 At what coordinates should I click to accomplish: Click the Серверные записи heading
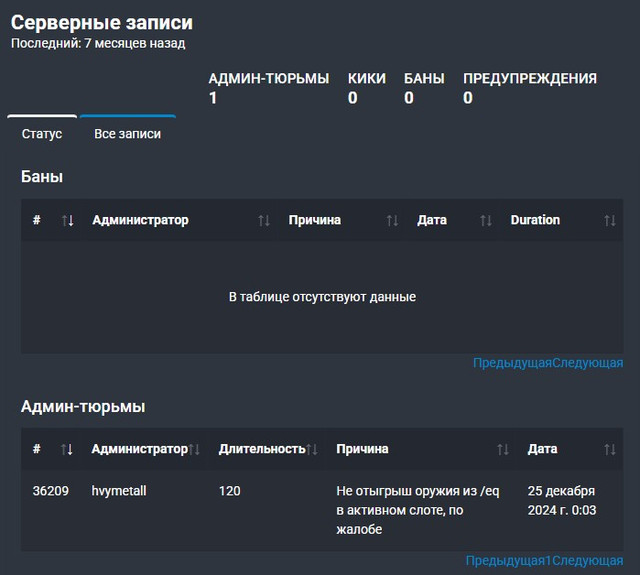[x=102, y=22]
